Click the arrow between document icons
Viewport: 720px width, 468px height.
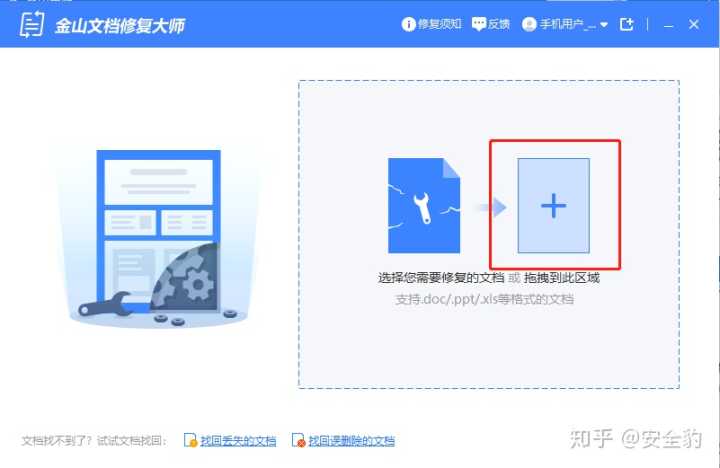[493, 207]
